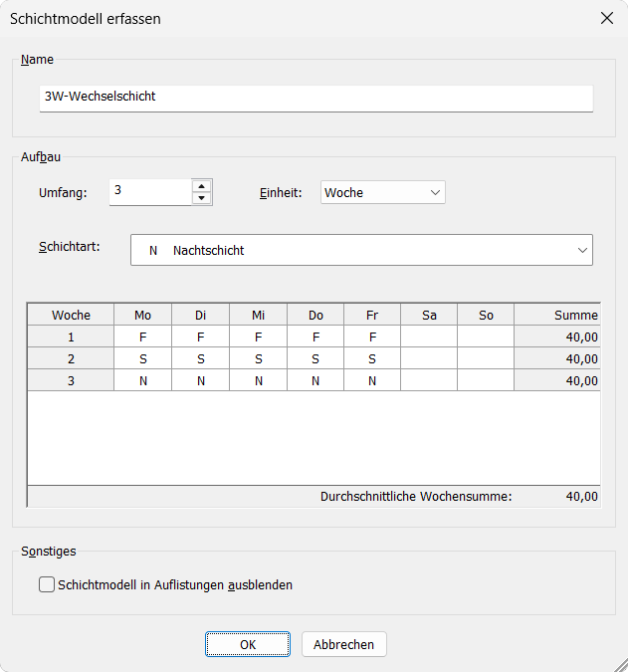Select the Woche column header

click(x=71, y=315)
